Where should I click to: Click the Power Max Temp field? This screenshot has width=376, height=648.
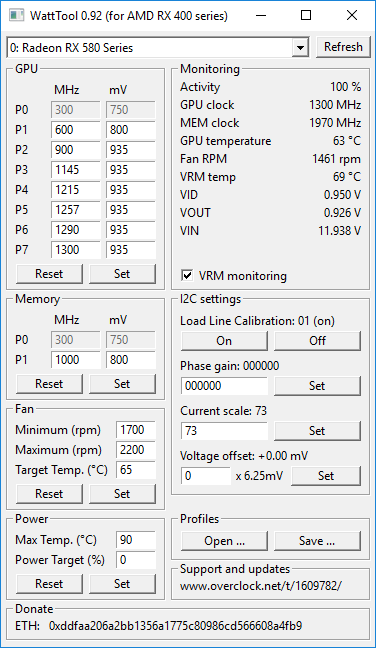tap(136, 540)
